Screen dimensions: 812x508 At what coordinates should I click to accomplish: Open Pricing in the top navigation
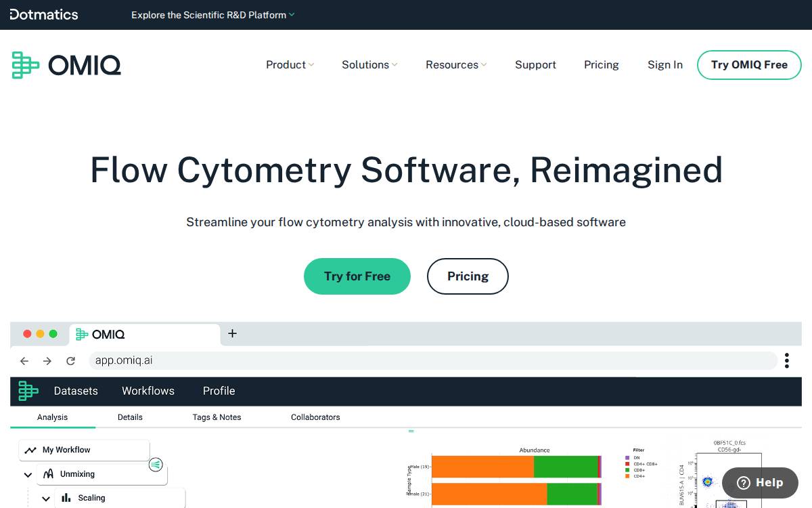(x=601, y=65)
